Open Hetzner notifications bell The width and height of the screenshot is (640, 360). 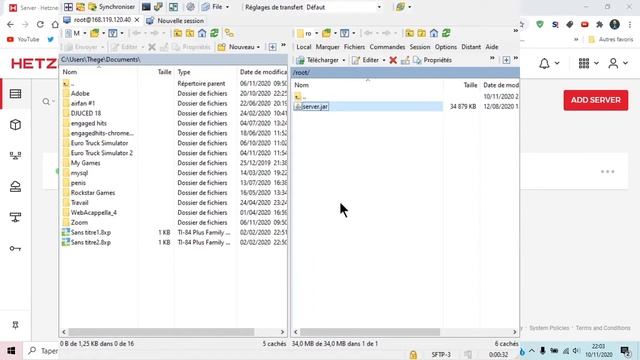(544, 63)
